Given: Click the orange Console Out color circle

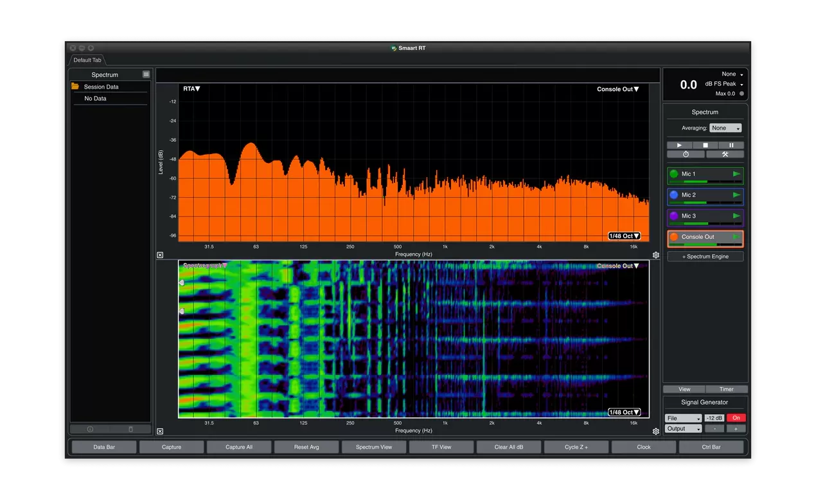Looking at the screenshot, I should tap(674, 237).
